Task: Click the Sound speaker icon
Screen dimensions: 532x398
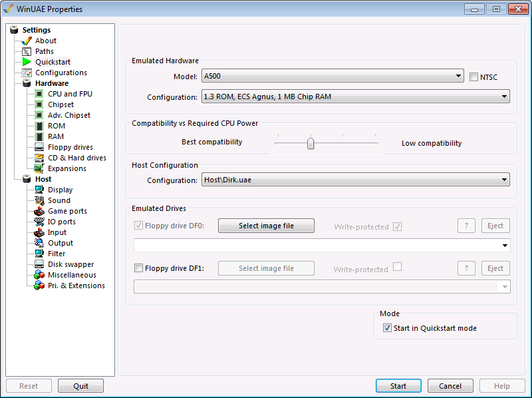Action: (x=39, y=200)
